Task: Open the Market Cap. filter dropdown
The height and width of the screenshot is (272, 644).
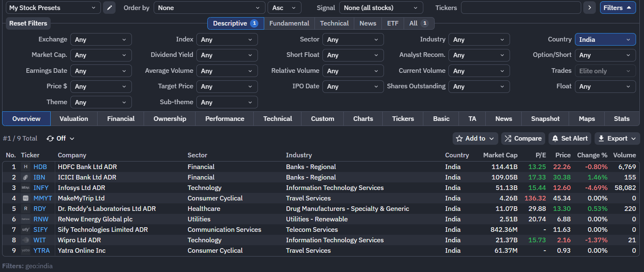Action: (101, 55)
